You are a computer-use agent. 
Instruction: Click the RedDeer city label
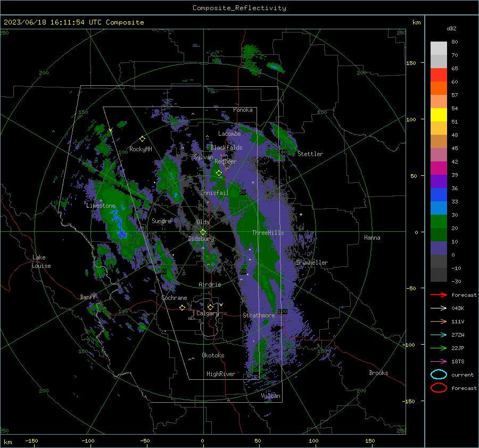226,161
